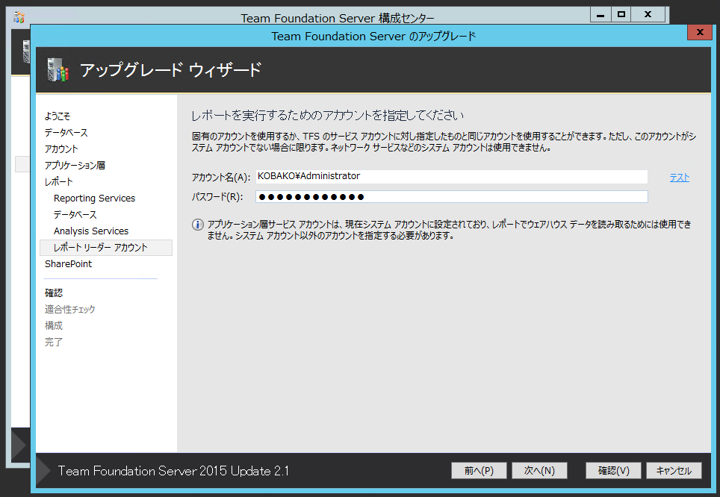This screenshot has width=720, height=497.
Task: Click the アカウント名 input field
Action: point(451,176)
